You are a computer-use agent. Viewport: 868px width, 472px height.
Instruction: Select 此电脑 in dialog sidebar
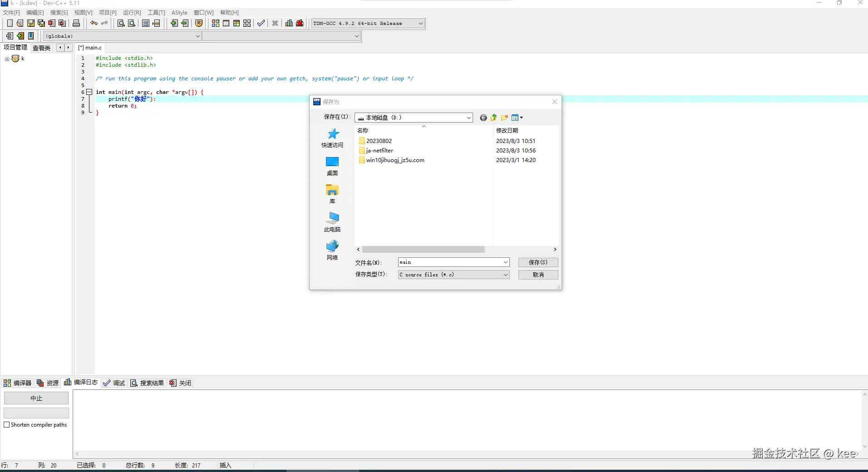332,222
